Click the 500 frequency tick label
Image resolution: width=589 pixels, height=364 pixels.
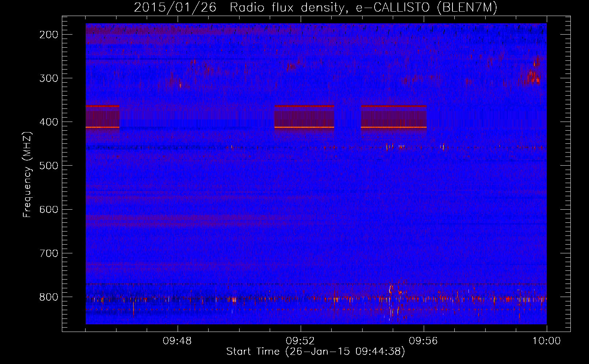(x=49, y=166)
